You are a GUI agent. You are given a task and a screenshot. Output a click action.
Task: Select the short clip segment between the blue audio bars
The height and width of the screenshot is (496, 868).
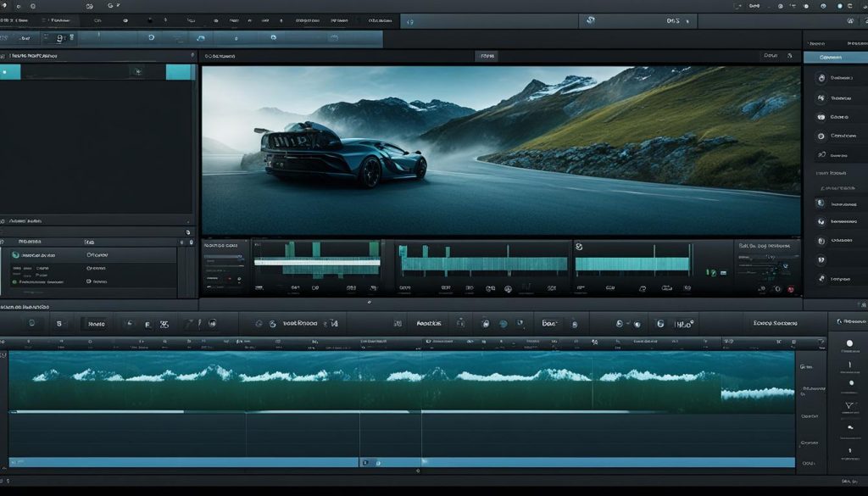click(390, 462)
